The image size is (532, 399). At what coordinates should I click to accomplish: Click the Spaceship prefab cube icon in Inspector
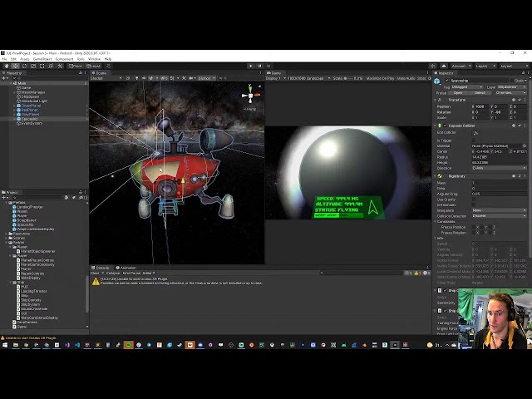437,81
